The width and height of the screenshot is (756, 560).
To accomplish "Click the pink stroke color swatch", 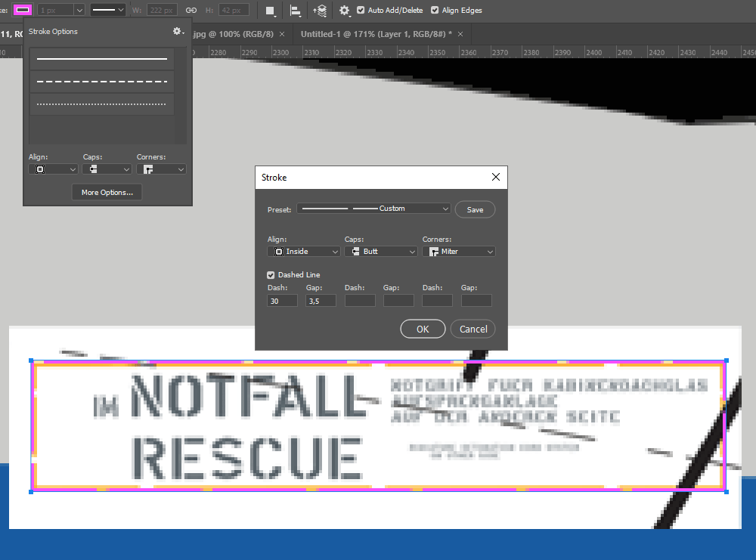I will pyautogui.click(x=23, y=10).
